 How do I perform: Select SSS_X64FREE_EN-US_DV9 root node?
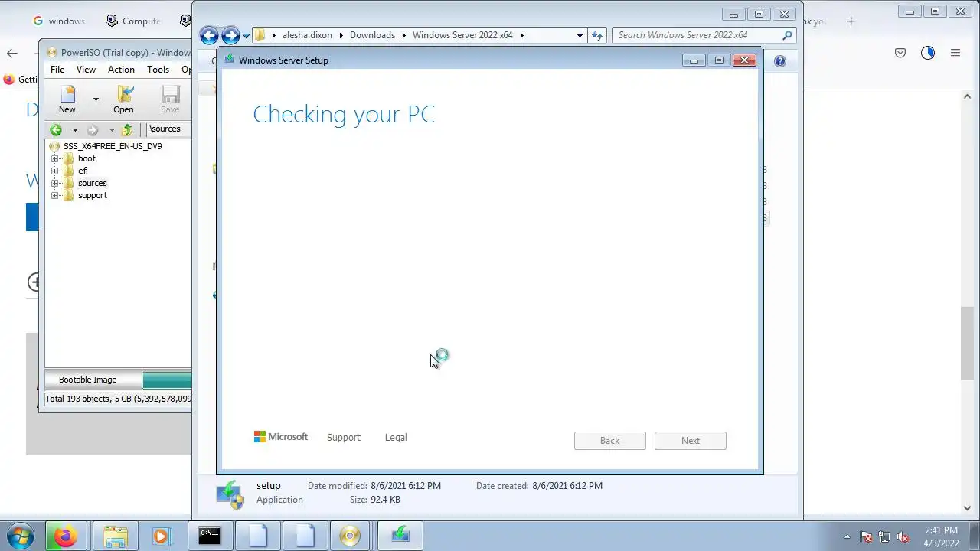(x=113, y=146)
